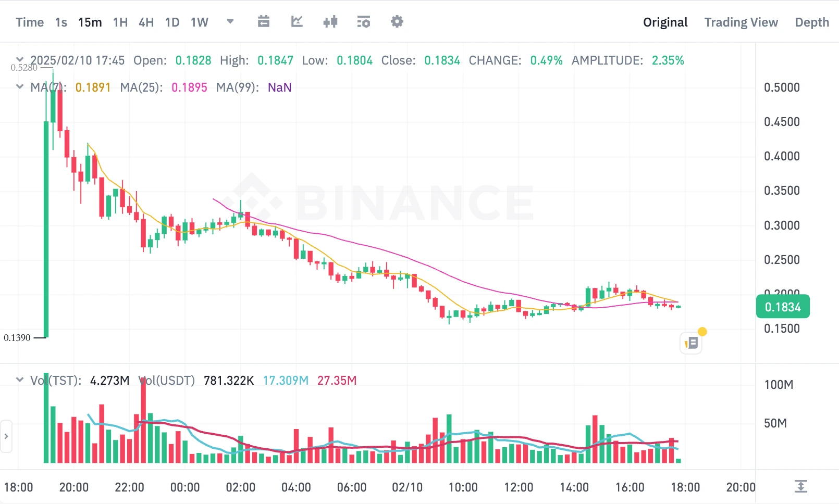Screen dimensions: 839x504
Task: Open the more time intervals dropdown arrow
Action: coord(230,22)
